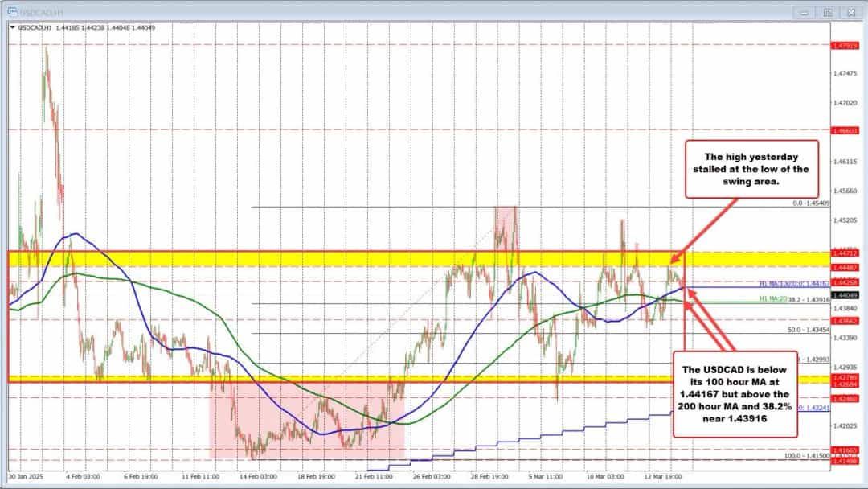Click the bottom price tag 1.41498
Viewport: 868px width, 489px height.
[845, 462]
